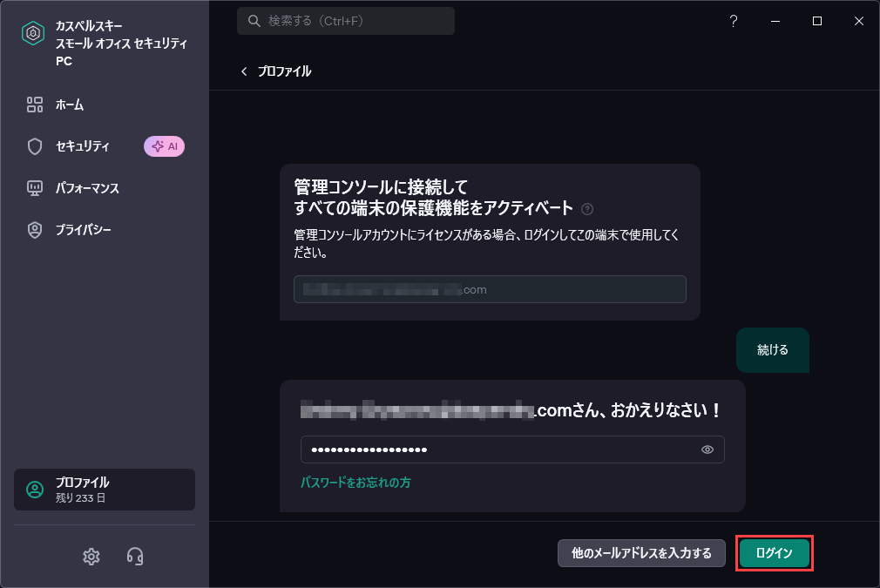The image size is (880, 588).
Task: Click the search field 検索する
Action: pos(346,21)
